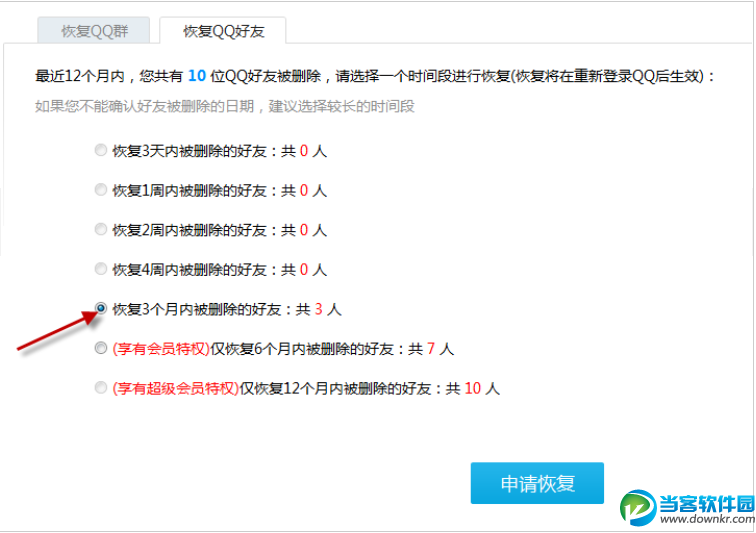
Task: Click the (享有超级会员特权) red label
Action: tap(176, 388)
